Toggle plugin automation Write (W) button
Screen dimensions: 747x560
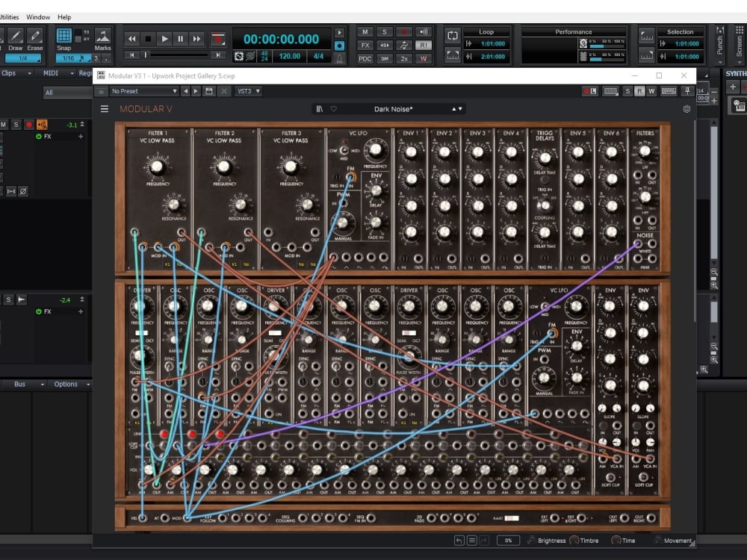651,91
